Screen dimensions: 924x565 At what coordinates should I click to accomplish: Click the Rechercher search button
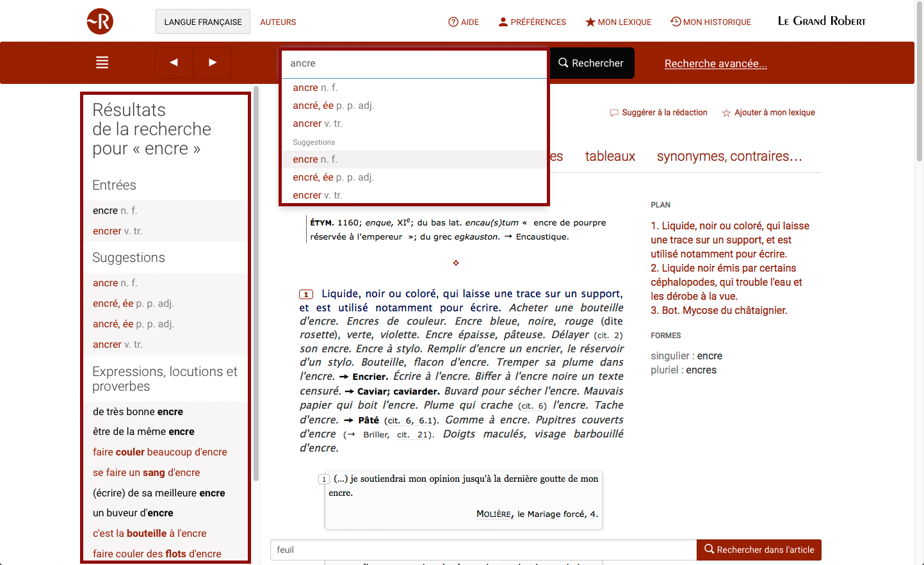pyautogui.click(x=591, y=63)
